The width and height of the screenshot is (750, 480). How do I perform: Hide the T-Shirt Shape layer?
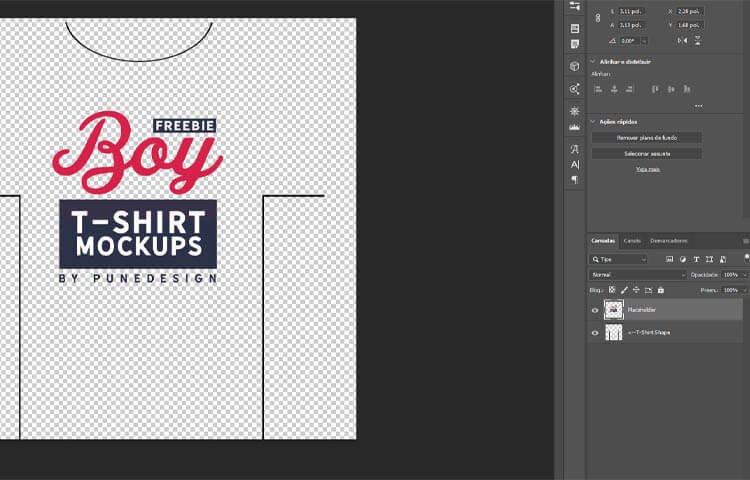point(595,332)
